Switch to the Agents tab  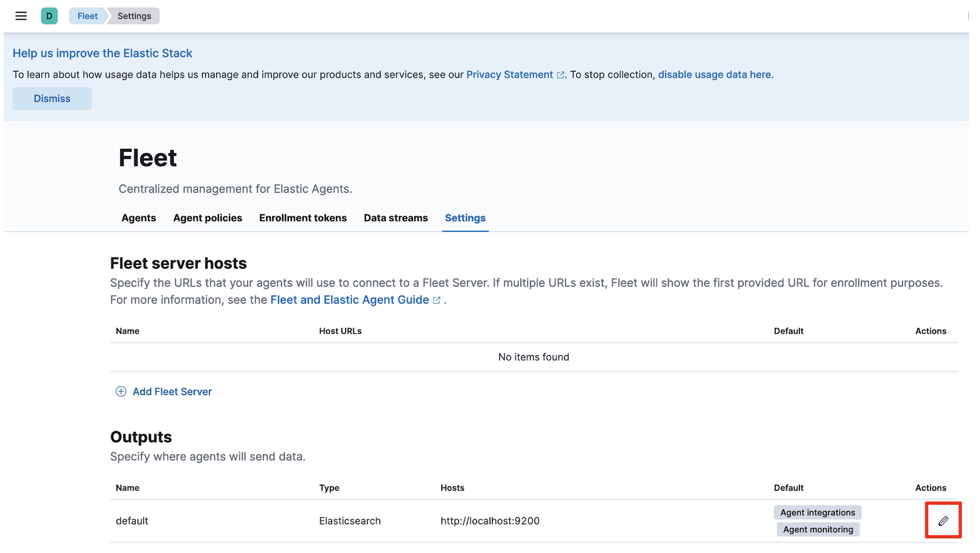(139, 218)
